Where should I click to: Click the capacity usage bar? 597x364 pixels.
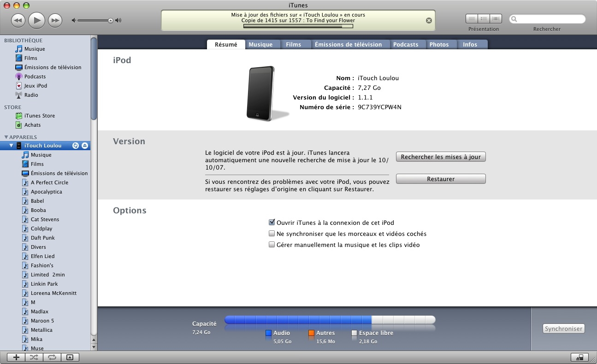pos(330,320)
